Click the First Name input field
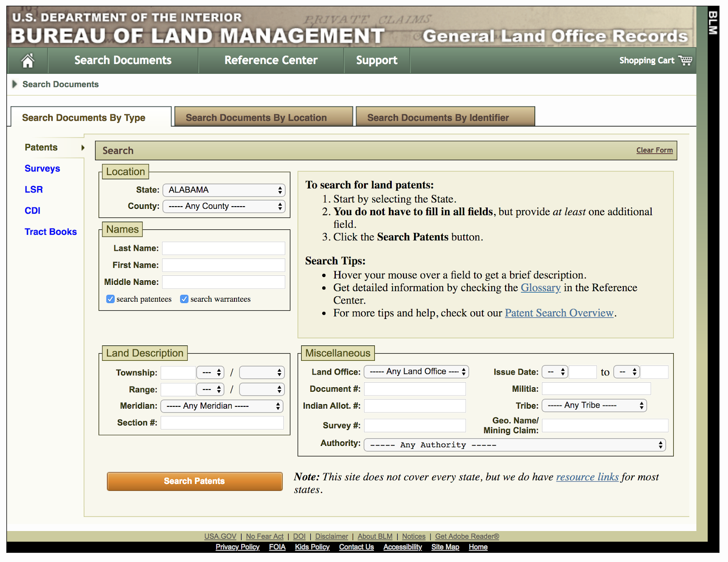The image size is (728, 562). [x=224, y=265]
